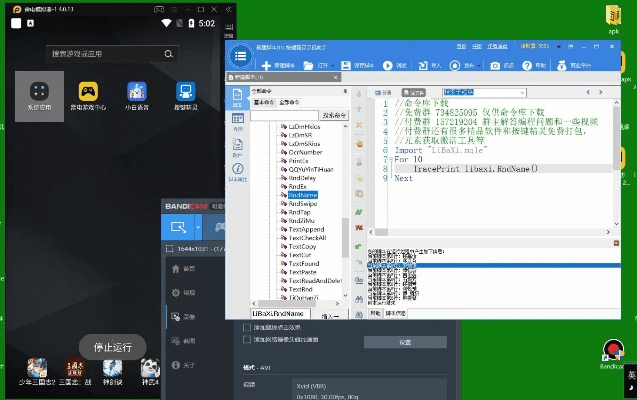Image resolution: width=637 pixels, height=400 pixels.
Task: Open the yellow game center app icon
Action: (x=88, y=91)
